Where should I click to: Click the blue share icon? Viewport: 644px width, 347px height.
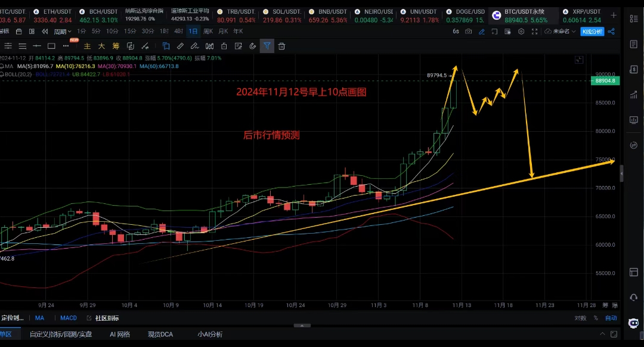tap(611, 32)
